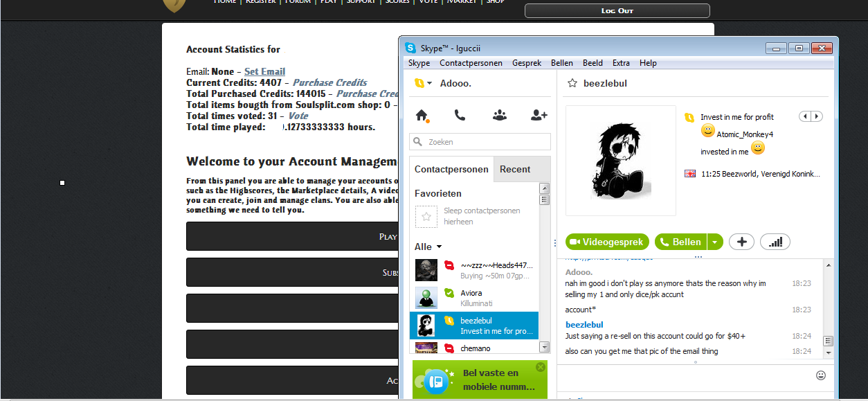Viewport: 868px width, 401px height.
Task: Switch to the Contactpersonen tab
Action: pyautogui.click(x=451, y=169)
